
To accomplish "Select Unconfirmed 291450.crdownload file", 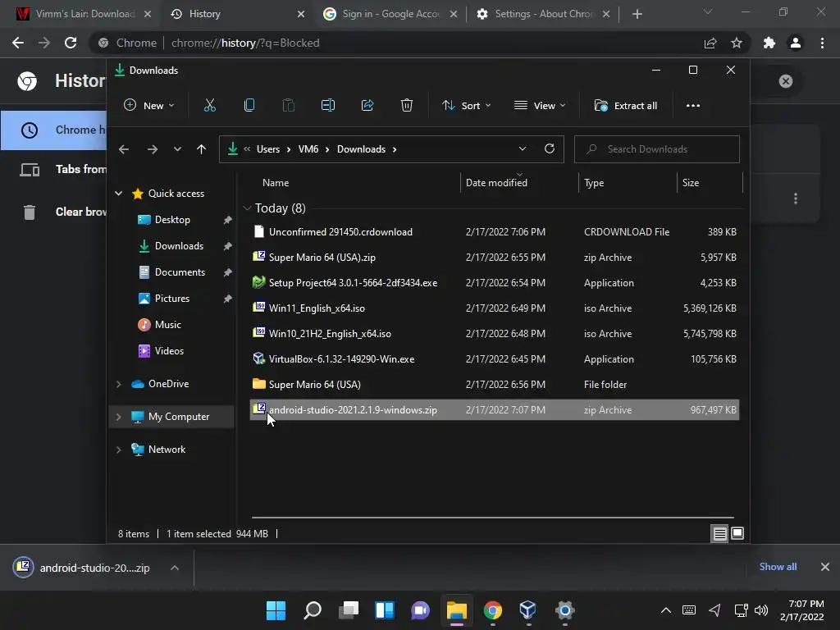I will click(495, 232).
